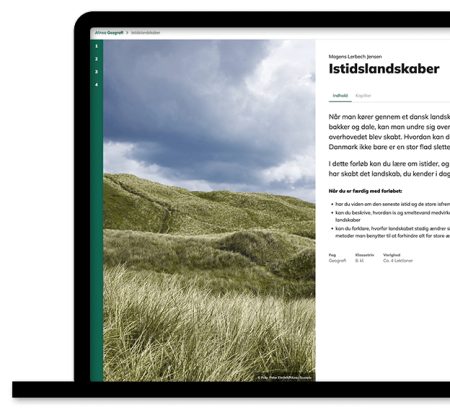Switch to the Kapitler tab
This screenshot has width=450, height=410.
point(363,96)
